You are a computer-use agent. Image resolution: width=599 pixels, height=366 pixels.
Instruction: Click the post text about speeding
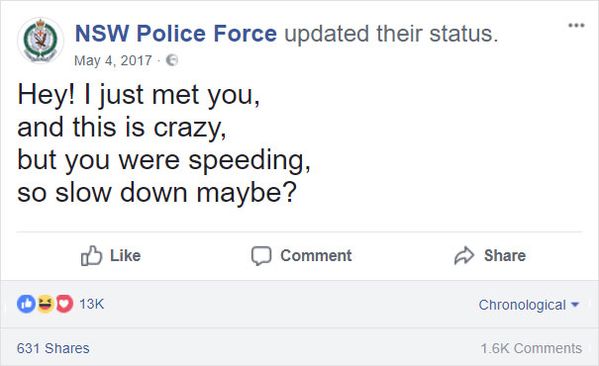coord(164,144)
